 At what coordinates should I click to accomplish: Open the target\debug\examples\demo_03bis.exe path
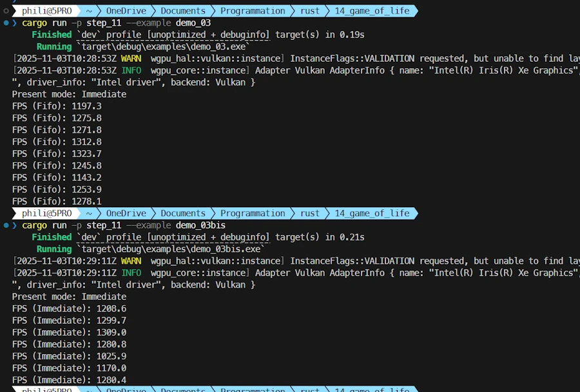(x=171, y=249)
